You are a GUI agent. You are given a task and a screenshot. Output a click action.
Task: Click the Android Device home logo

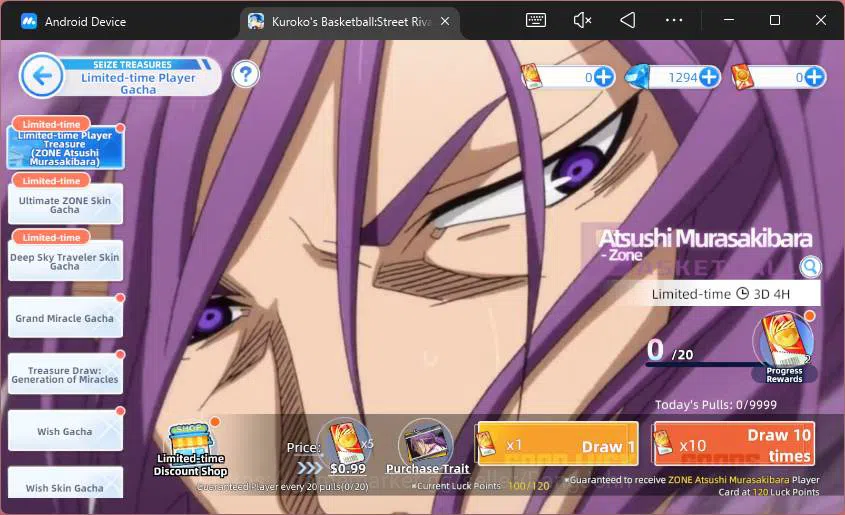(29, 22)
